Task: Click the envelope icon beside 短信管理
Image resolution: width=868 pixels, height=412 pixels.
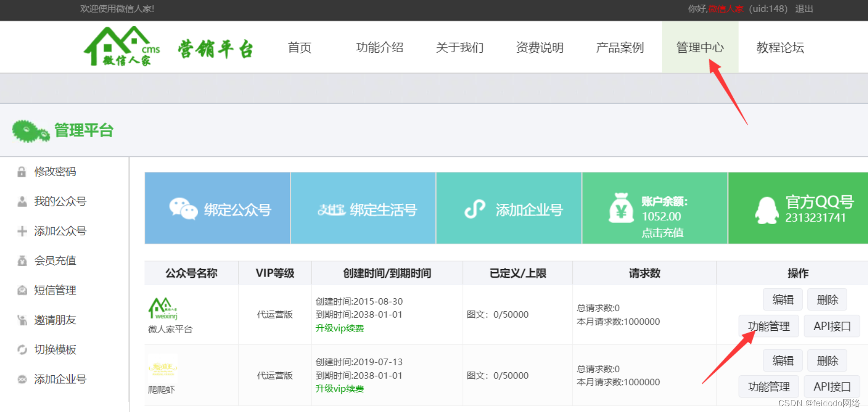Action: 22,290
